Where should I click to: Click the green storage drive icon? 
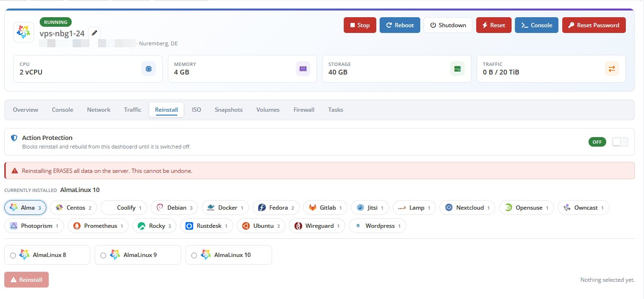point(458,69)
